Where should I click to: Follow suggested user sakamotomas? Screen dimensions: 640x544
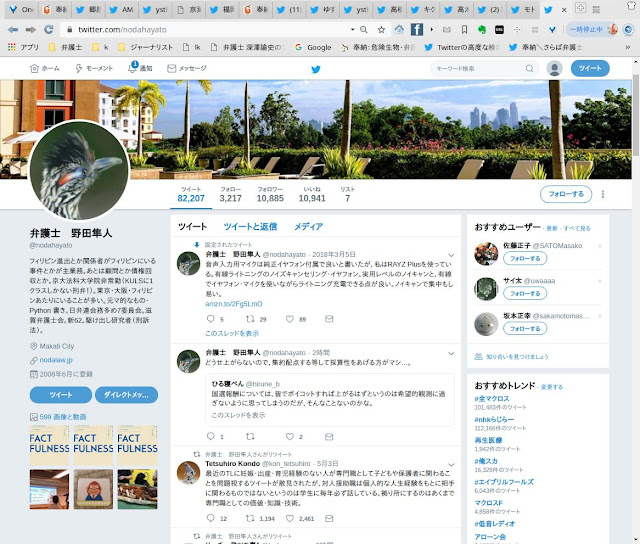click(x=525, y=329)
